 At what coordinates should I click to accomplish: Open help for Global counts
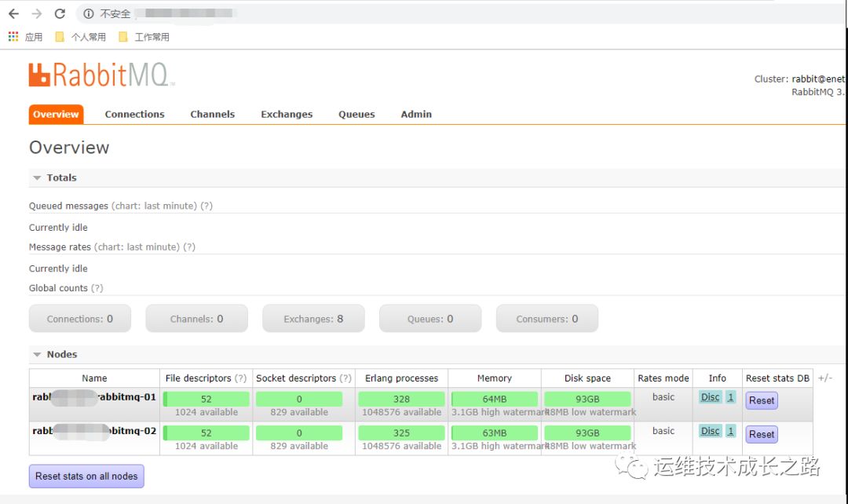pyautogui.click(x=97, y=288)
